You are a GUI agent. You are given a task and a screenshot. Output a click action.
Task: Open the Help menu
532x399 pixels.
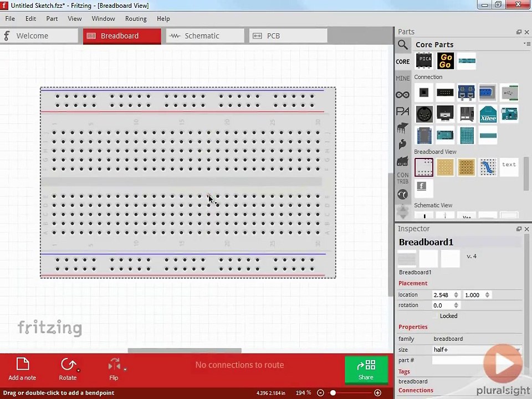point(163,19)
